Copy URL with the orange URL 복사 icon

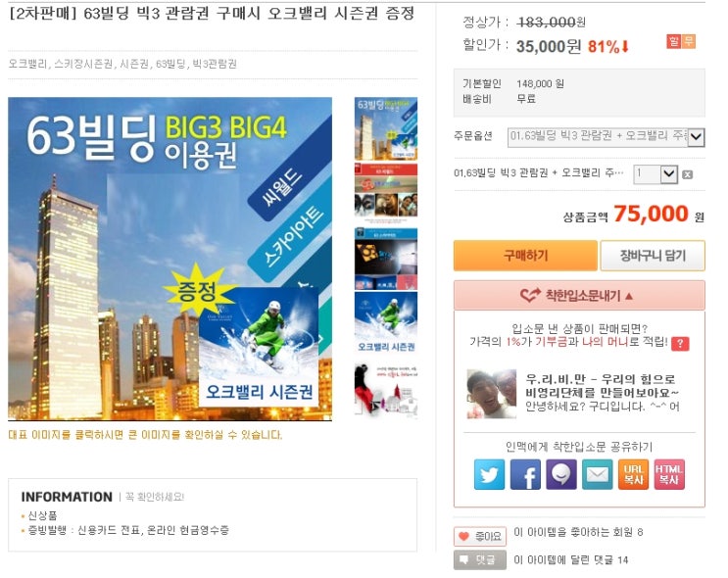pyautogui.click(x=633, y=474)
